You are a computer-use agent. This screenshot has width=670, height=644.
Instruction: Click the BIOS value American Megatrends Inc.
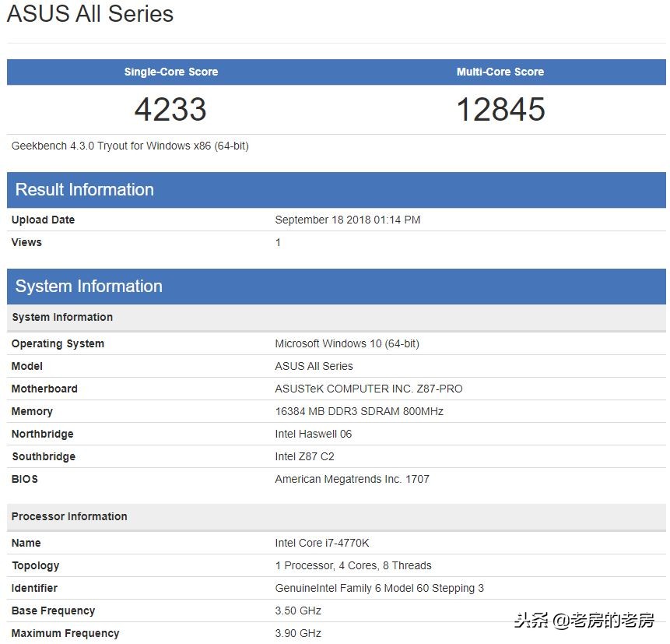point(352,479)
